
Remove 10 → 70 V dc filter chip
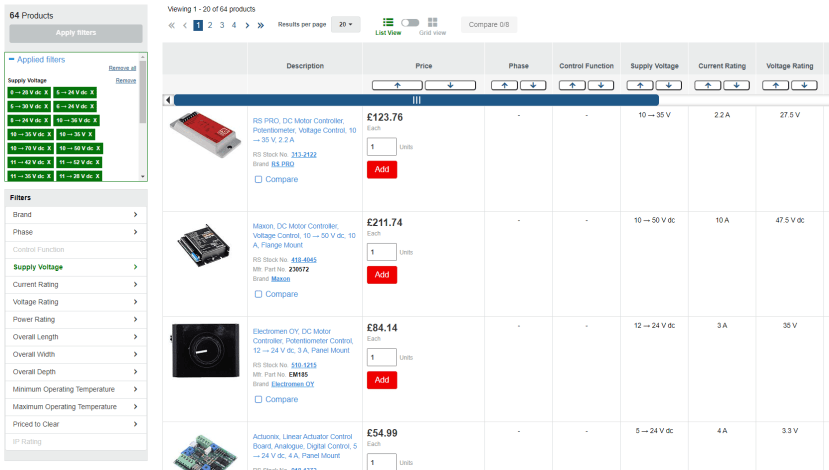(x=49, y=149)
